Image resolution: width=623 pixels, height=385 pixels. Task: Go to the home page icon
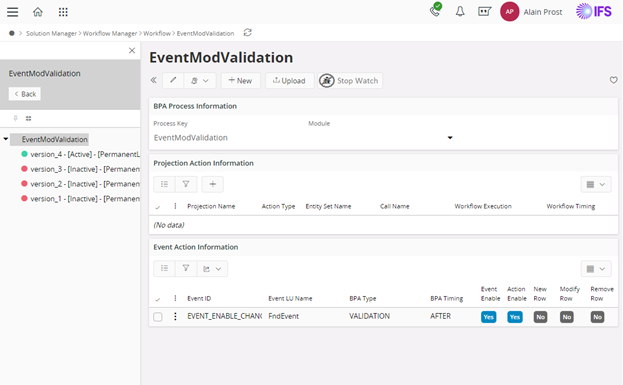(x=38, y=12)
